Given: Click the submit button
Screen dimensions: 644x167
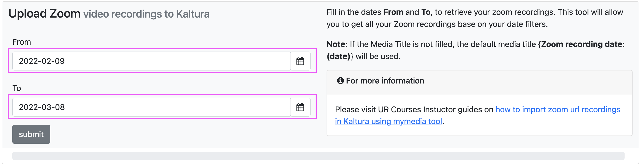Looking at the screenshot, I should (31, 135).
